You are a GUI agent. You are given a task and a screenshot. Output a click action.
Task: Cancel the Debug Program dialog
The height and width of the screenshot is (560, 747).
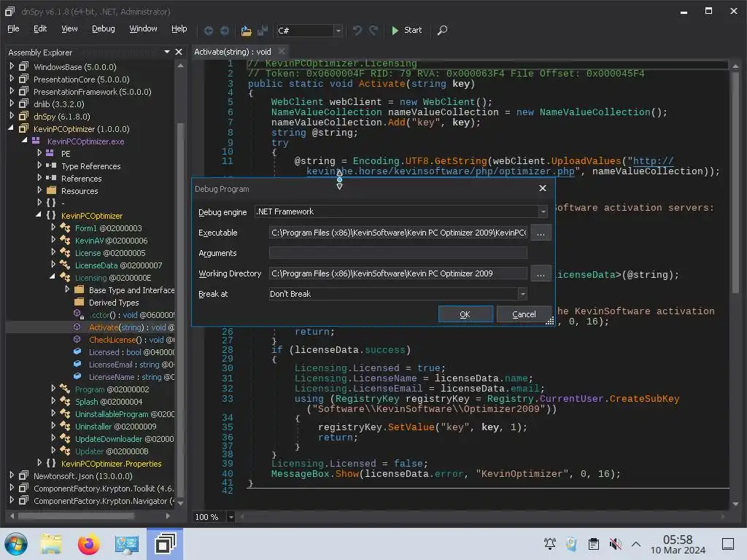click(x=524, y=314)
